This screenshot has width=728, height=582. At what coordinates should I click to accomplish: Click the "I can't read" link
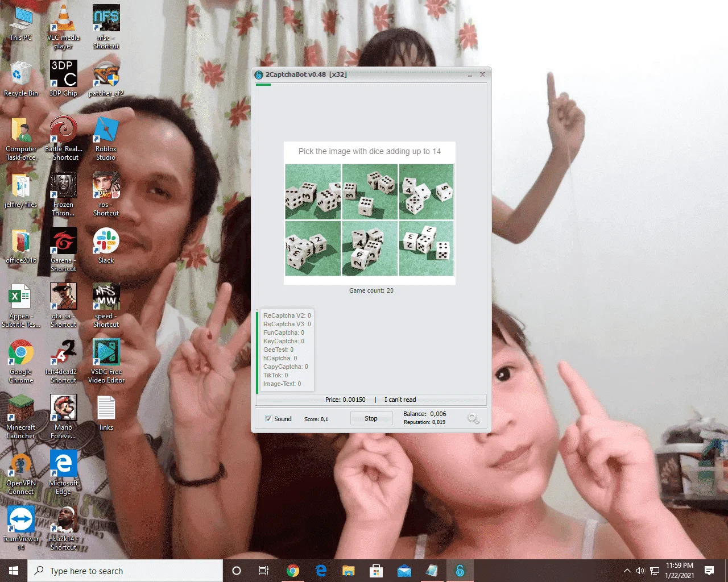400,400
